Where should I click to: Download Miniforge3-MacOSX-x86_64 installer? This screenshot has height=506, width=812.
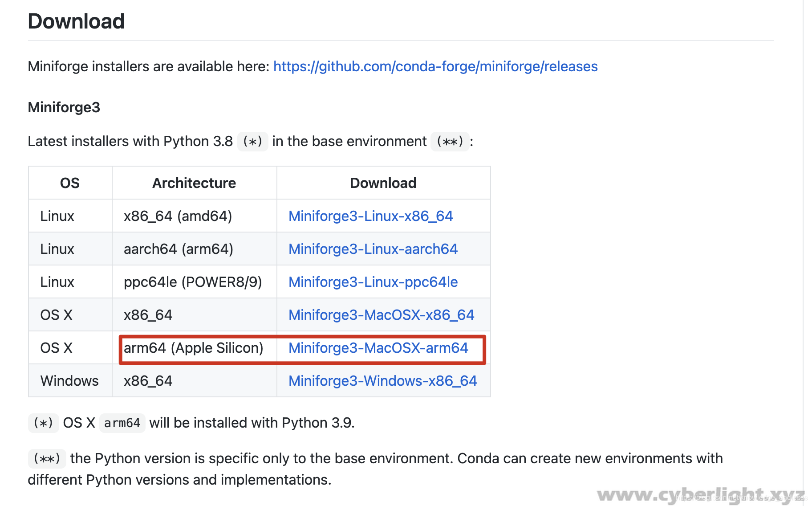[381, 314]
